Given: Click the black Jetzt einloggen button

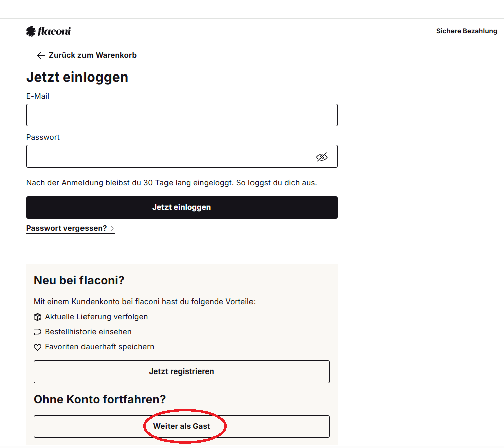Looking at the screenshot, I should coord(182,207).
